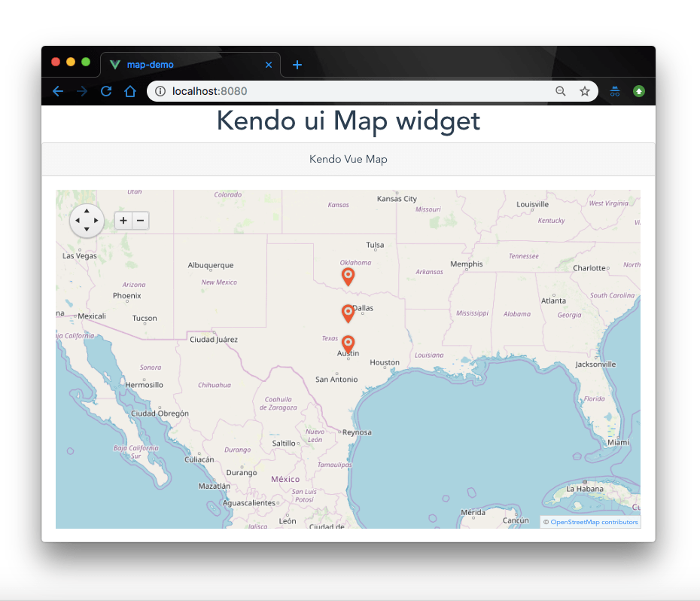Click the New Mexico state label
Viewport: 700px width, 601px height.
click(219, 282)
